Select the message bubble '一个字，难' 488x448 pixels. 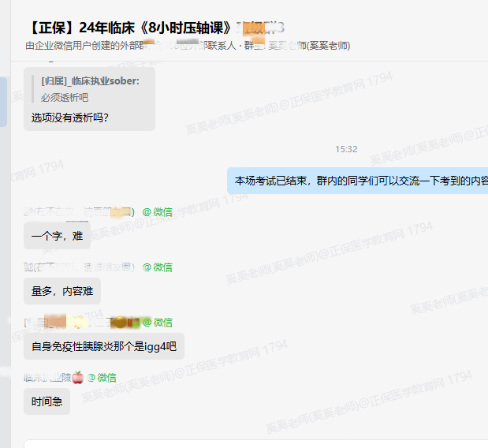point(57,236)
